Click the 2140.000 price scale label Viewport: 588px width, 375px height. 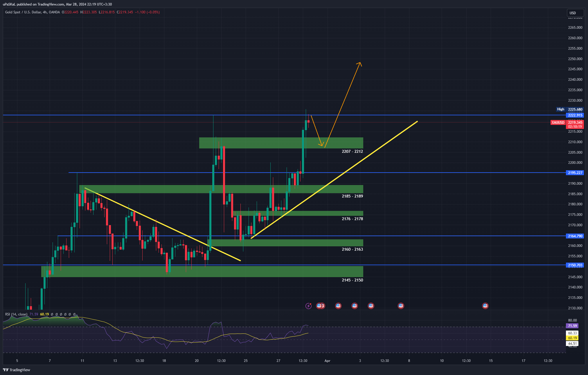pyautogui.click(x=575, y=287)
